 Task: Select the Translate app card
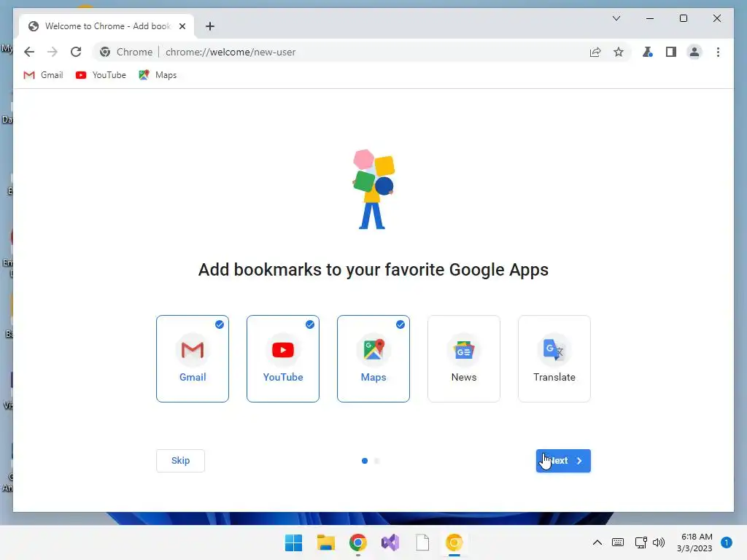point(554,359)
